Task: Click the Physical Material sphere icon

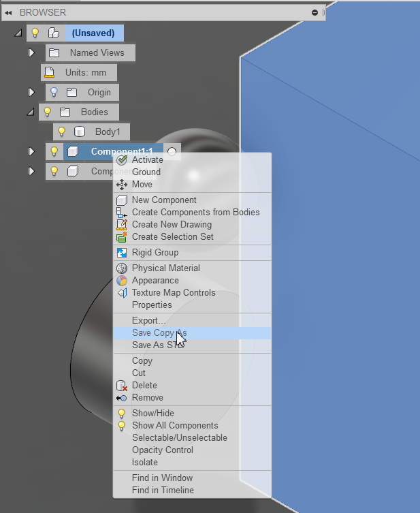Action: [122, 268]
